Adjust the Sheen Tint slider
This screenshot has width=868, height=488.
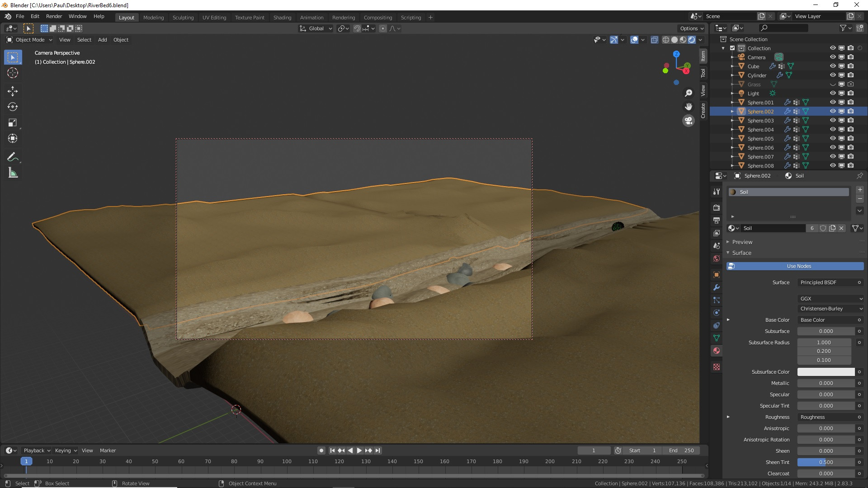tap(826, 462)
